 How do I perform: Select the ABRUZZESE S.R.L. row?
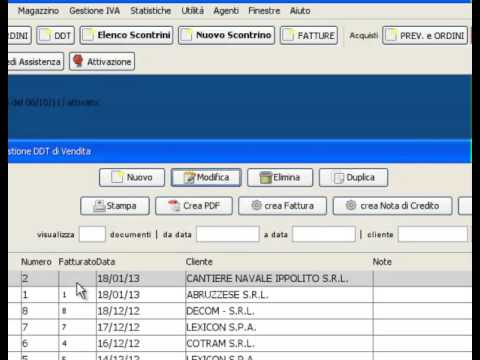[240, 295]
